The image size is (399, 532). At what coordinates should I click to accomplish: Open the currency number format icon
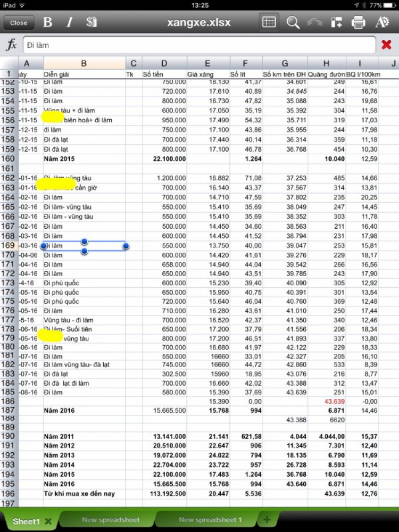92,22
